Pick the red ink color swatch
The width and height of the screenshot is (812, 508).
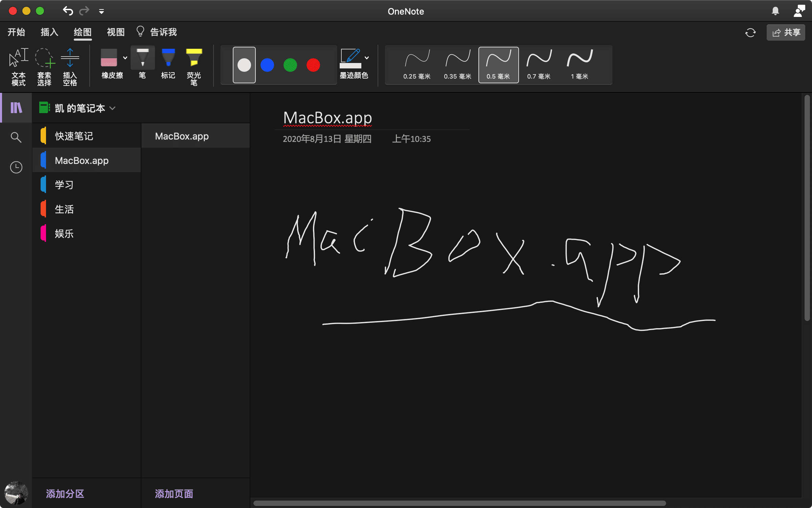pyautogui.click(x=313, y=65)
